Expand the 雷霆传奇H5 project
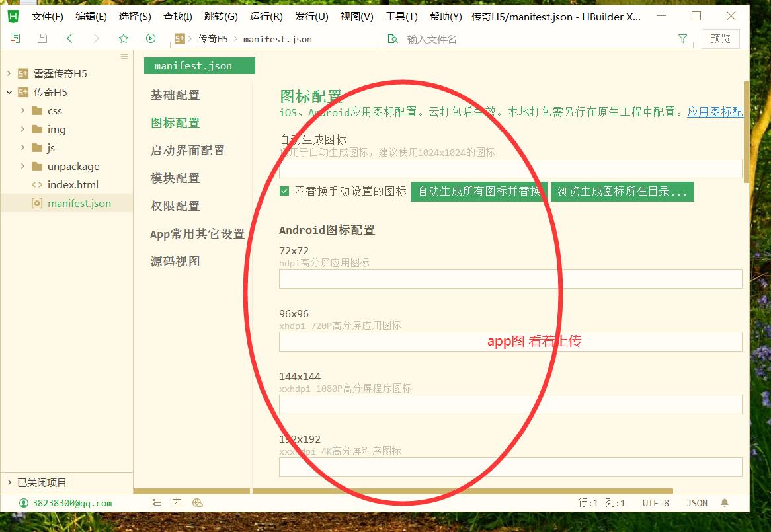 coord(9,73)
